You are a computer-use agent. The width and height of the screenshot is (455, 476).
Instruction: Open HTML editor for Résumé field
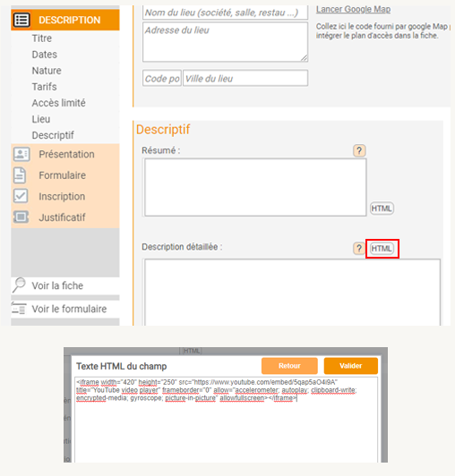[x=382, y=208]
